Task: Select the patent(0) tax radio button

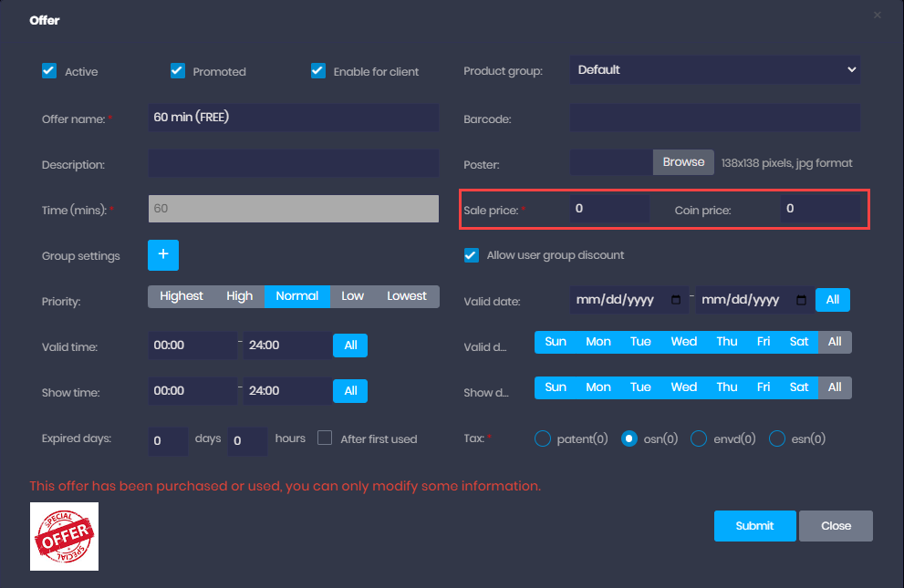Action: (x=543, y=438)
